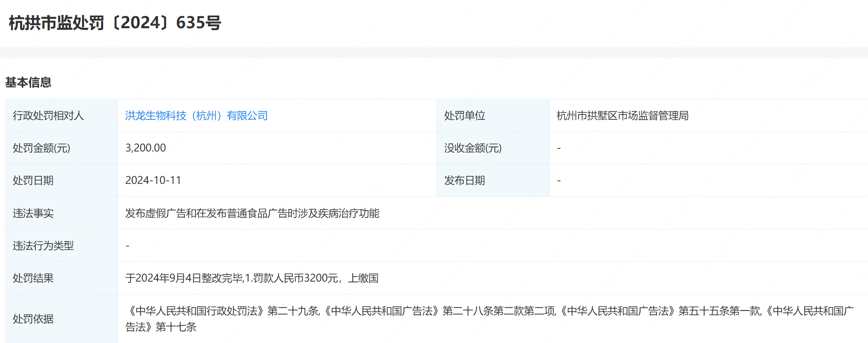Click the 处罚金额(元) label cell

[x=41, y=148]
